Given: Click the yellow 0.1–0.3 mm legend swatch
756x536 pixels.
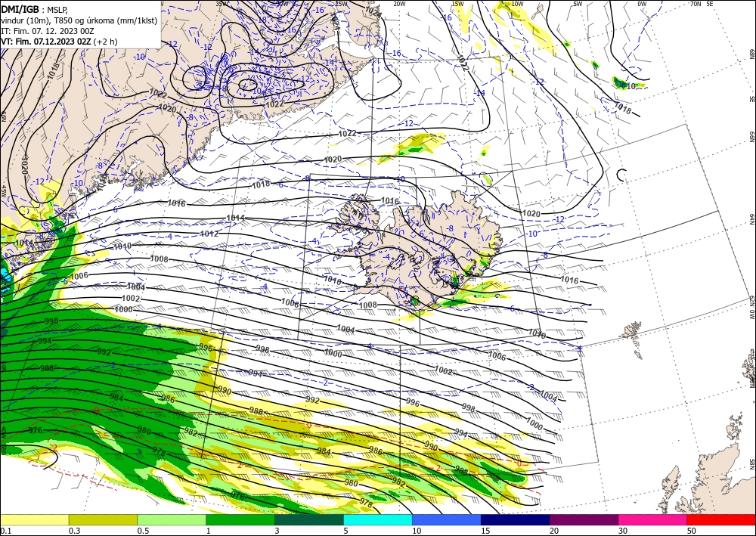Looking at the screenshot, I should pos(34,519).
